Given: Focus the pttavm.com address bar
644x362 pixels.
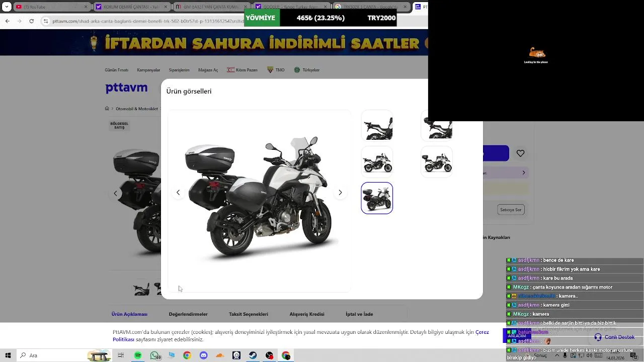Looking at the screenshot, I should (x=148, y=21).
